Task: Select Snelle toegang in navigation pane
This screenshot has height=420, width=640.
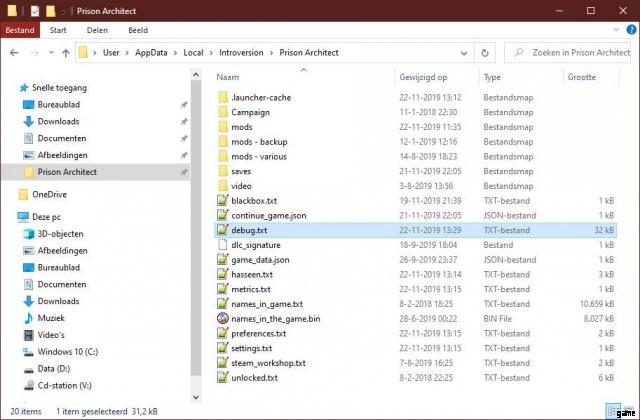Action: [59, 88]
